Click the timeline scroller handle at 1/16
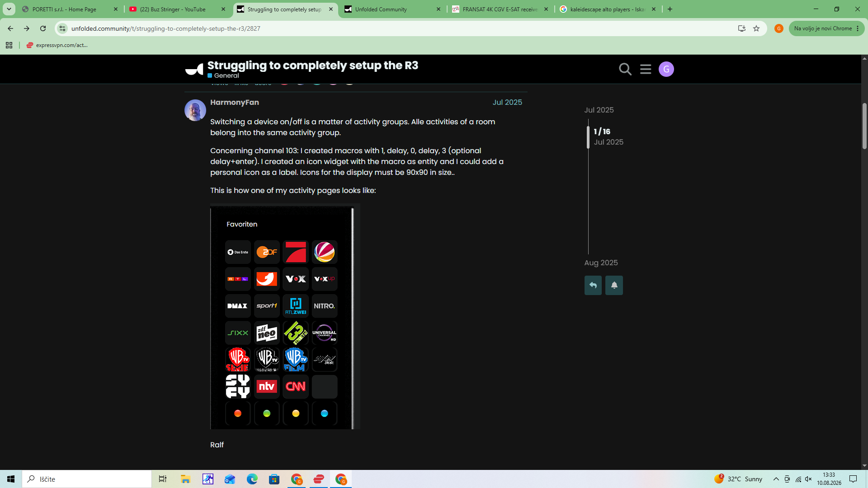This screenshot has height=488, width=868. click(x=588, y=137)
